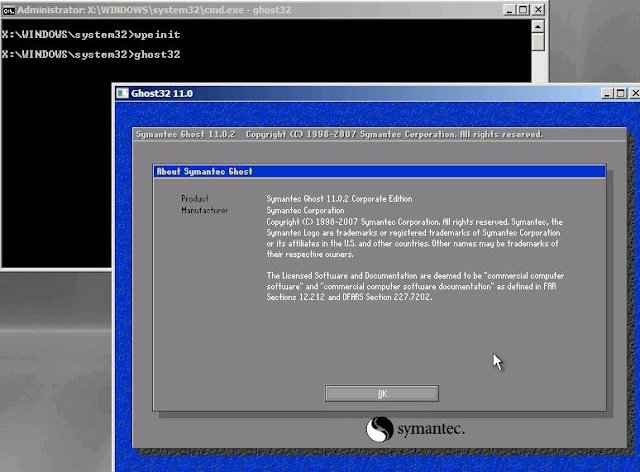The height and width of the screenshot is (472, 640).
Task: Click the cmd.exe window title bar icon
Action: [8, 10]
